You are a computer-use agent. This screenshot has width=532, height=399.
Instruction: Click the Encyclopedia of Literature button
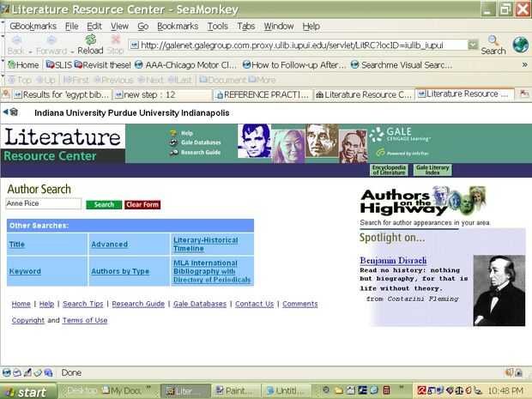[389, 170]
